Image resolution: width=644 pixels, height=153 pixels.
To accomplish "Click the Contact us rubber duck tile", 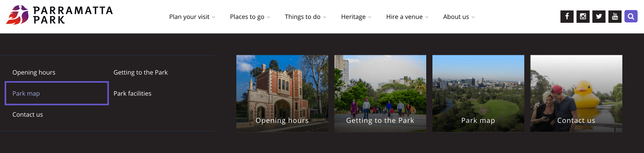I will [x=576, y=93].
